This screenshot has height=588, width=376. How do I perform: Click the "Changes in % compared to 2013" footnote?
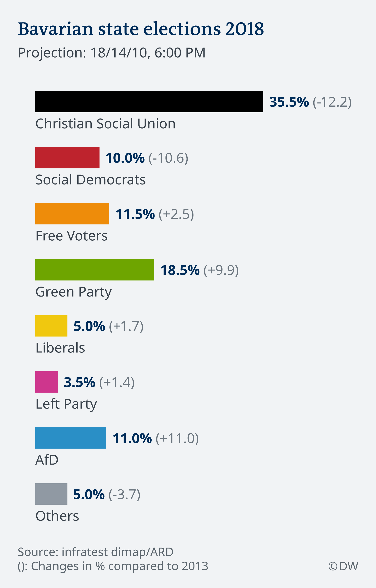pos(113,566)
